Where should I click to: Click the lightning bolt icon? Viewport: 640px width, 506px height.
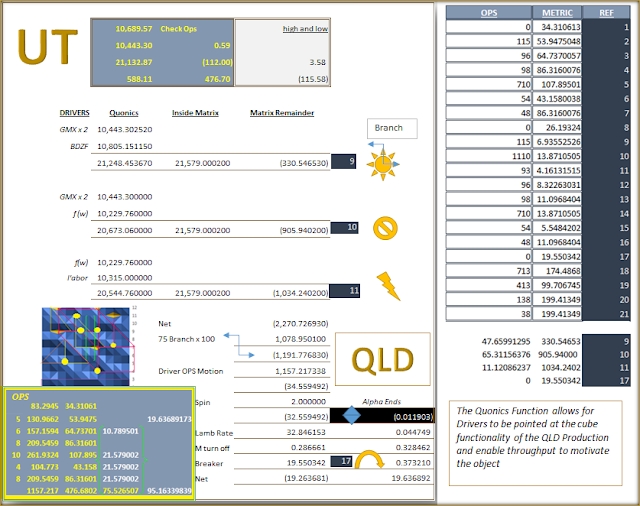[x=388, y=286]
